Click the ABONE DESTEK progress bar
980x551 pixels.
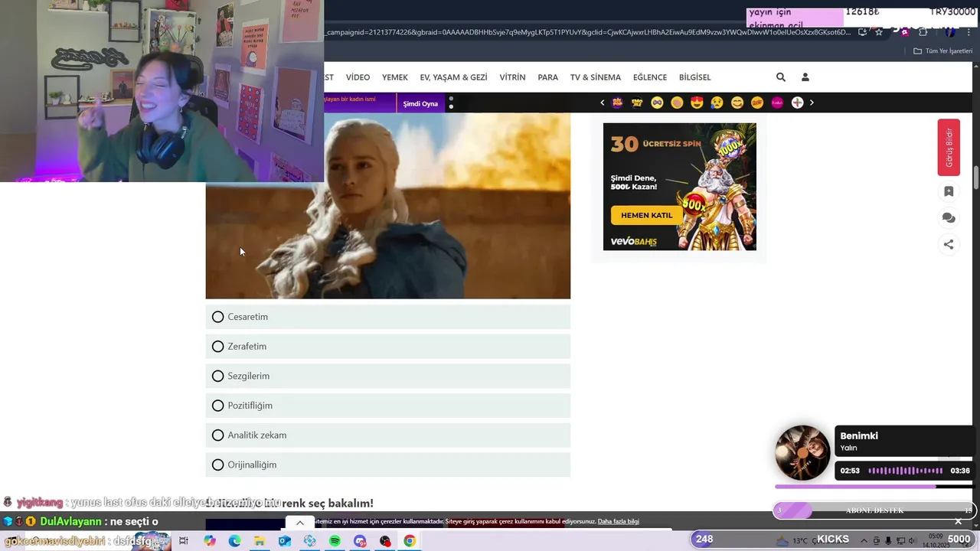(873, 510)
